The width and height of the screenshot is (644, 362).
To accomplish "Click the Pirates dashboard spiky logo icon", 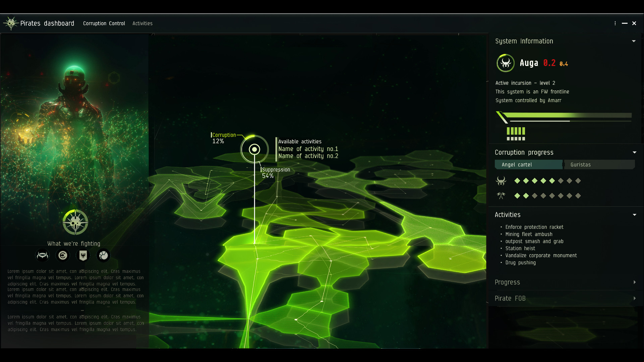I will click(x=11, y=23).
